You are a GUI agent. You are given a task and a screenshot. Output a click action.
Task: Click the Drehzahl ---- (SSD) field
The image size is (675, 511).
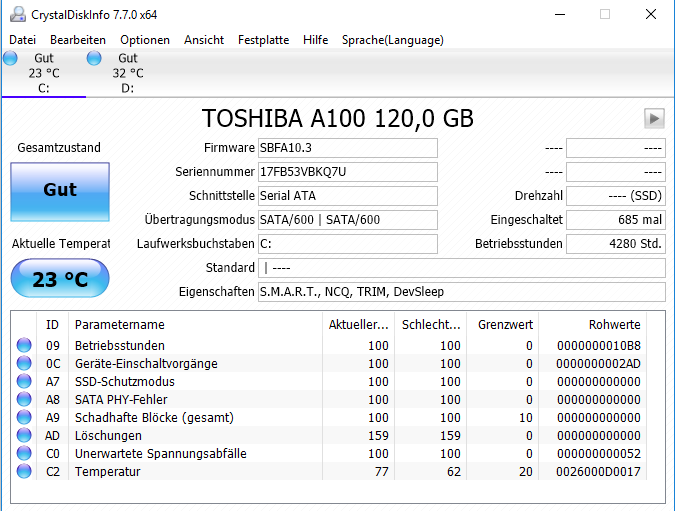(616, 196)
